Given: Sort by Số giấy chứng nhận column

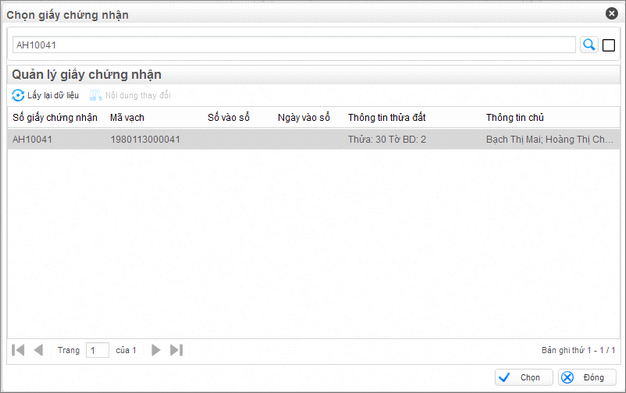Looking at the screenshot, I should coord(55,117).
